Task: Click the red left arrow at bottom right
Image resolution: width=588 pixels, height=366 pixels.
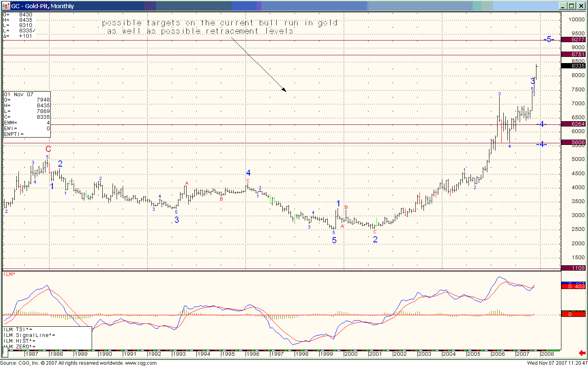Action: [582, 353]
